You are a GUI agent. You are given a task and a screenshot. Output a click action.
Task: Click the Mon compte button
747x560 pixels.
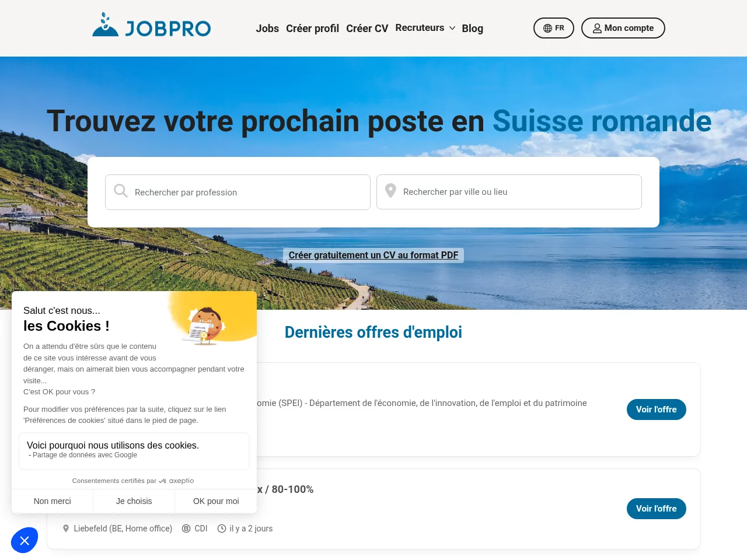pos(623,28)
